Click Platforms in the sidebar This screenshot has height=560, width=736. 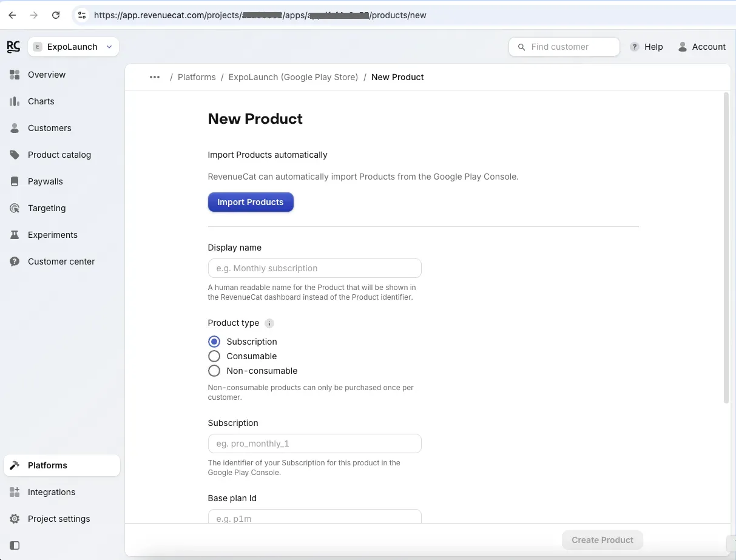coord(62,465)
